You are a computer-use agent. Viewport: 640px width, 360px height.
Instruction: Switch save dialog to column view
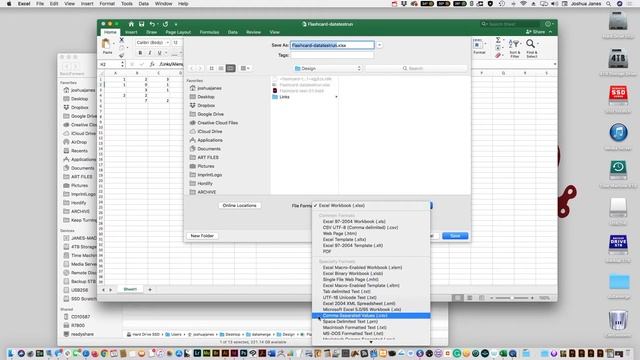click(230, 68)
